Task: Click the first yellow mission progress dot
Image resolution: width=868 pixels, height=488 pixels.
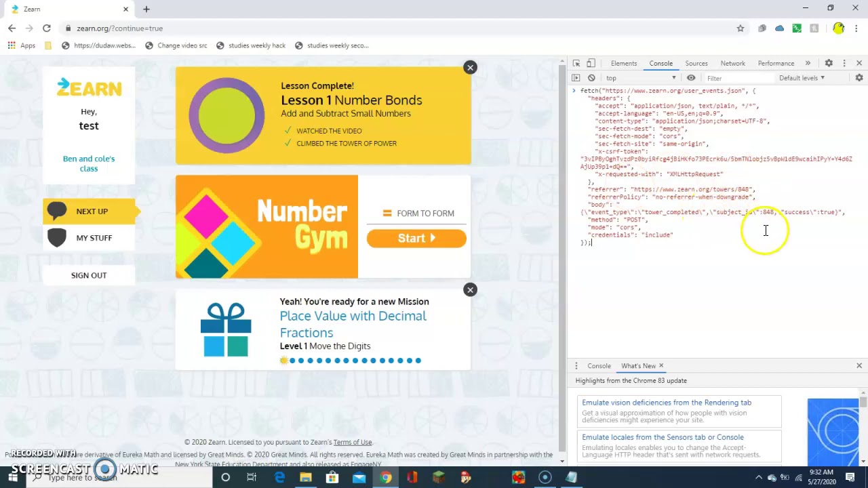Action: point(283,361)
